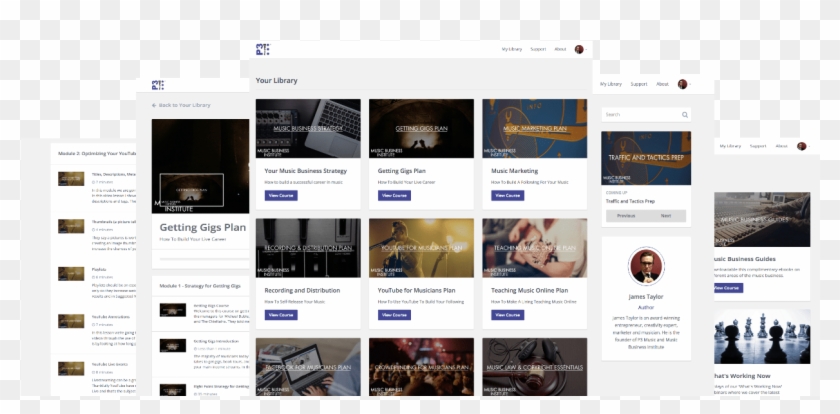The width and height of the screenshot is (840, 414).
Task: Open the YouTube Live Events lesson thumbnail
Action: [x=71, y=368]
